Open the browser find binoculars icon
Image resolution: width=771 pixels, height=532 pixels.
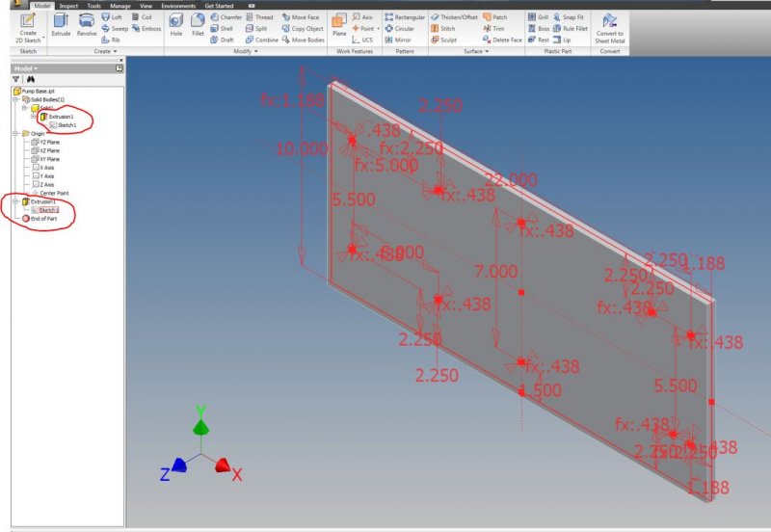pos(31,79)
